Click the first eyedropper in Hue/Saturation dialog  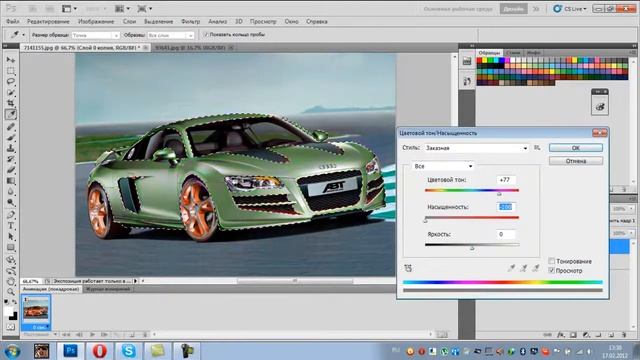[511, 268]
